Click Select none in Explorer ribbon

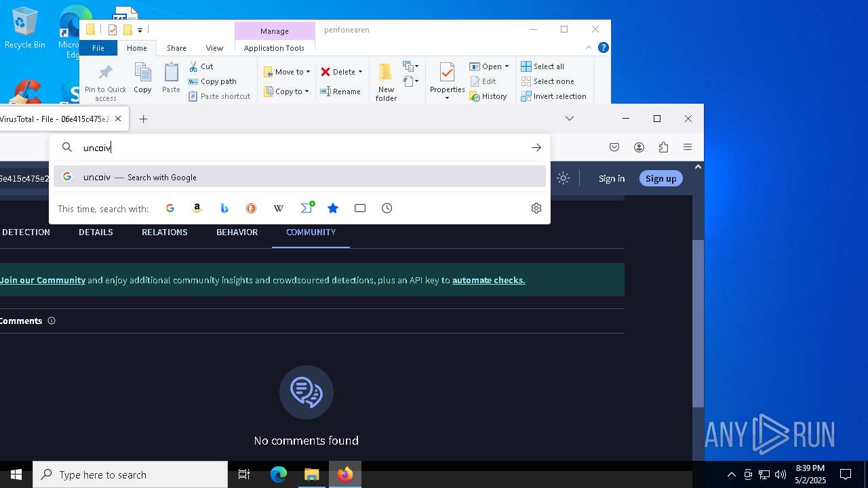[x=547, y=81]
